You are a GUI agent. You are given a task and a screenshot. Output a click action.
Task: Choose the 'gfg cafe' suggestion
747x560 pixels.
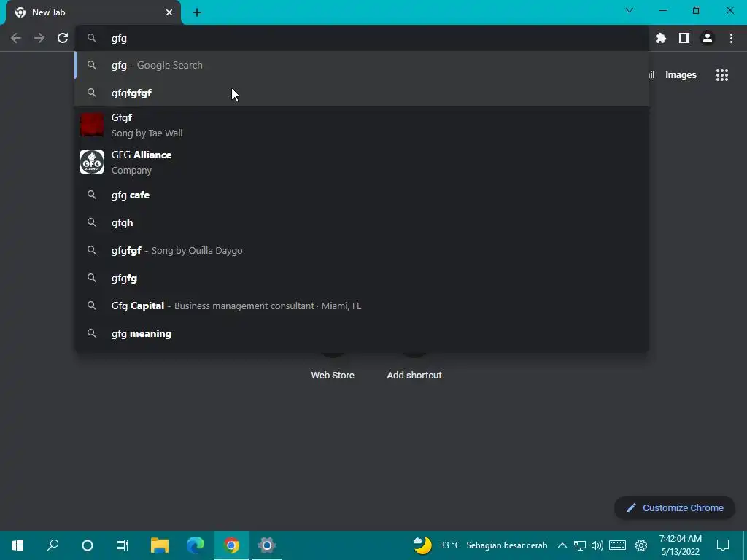362,195
